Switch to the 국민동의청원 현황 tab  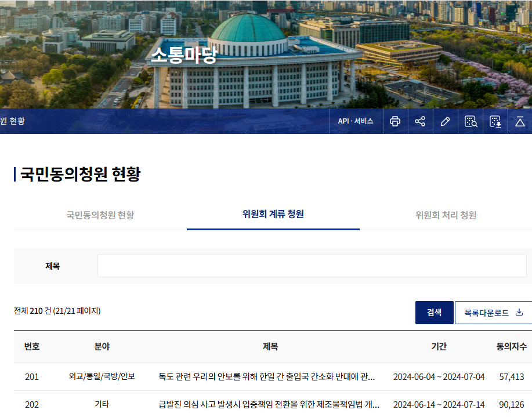(x=100, y=214)
